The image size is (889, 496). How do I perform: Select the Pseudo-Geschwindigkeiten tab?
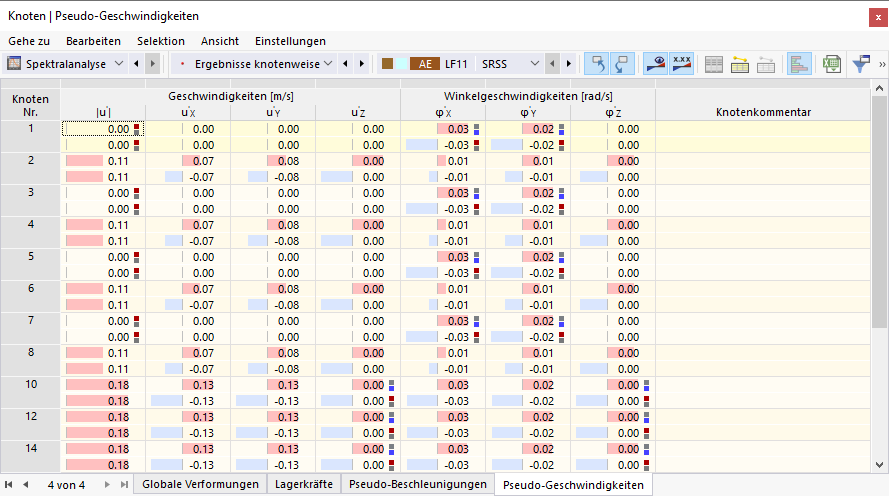click(573, 485)
